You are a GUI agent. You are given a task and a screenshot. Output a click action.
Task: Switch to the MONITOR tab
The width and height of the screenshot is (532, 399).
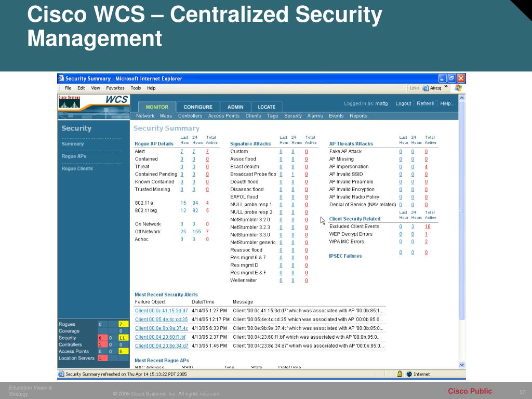157,107
